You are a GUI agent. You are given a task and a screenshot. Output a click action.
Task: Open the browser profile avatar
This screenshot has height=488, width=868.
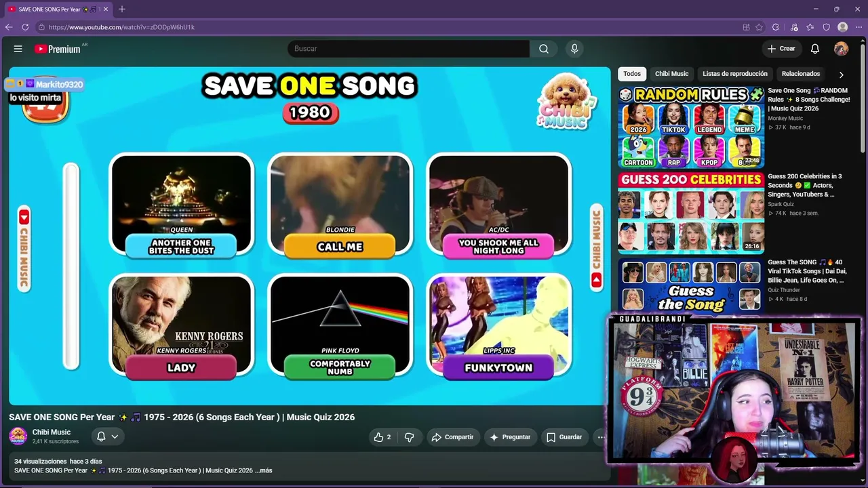click(843, 27)
